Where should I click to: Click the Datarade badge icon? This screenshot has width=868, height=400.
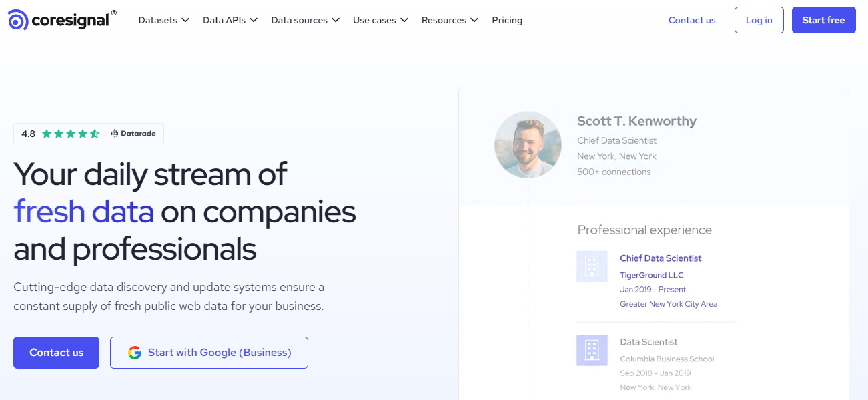point(113,133)
